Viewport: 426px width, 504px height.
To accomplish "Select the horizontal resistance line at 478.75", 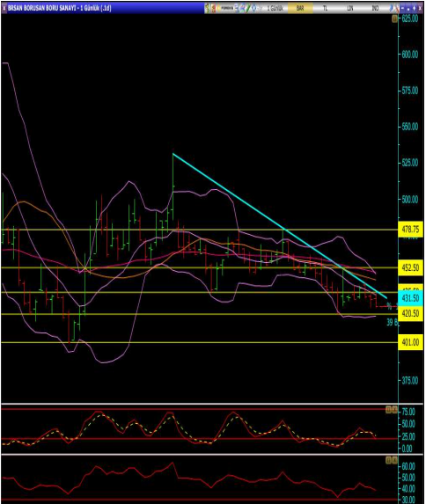I will click(x=200, y=230).
